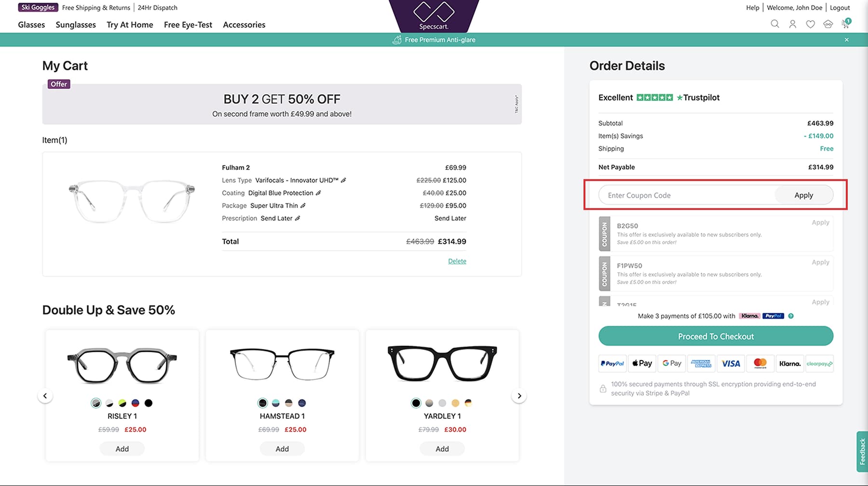The width and height of the screenshot is (868, 486).
Task: Open the Sunglasses menu
Action: point(75,25)
